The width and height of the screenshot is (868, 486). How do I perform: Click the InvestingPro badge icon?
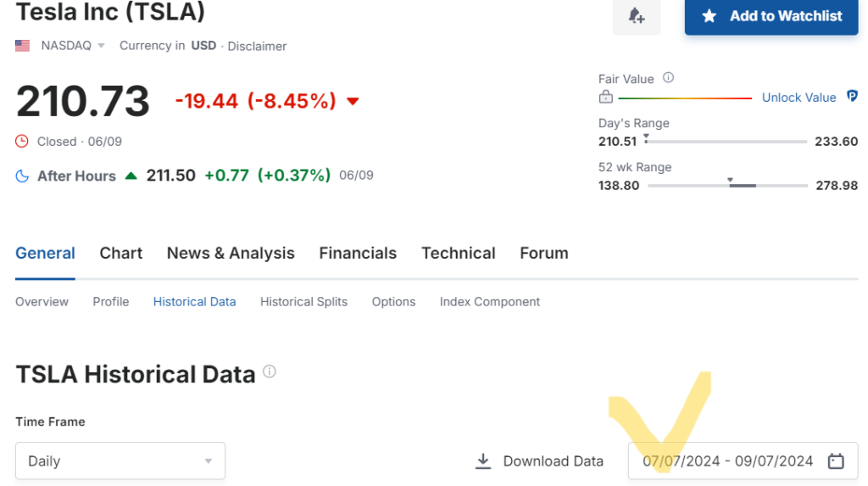coord(852,98)
